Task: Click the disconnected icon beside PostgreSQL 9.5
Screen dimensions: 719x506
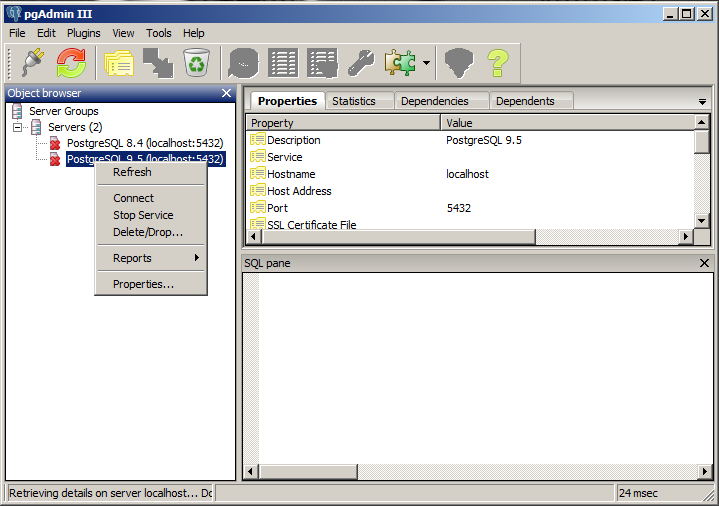Action: pyautogui.click(x=55, y=159)
